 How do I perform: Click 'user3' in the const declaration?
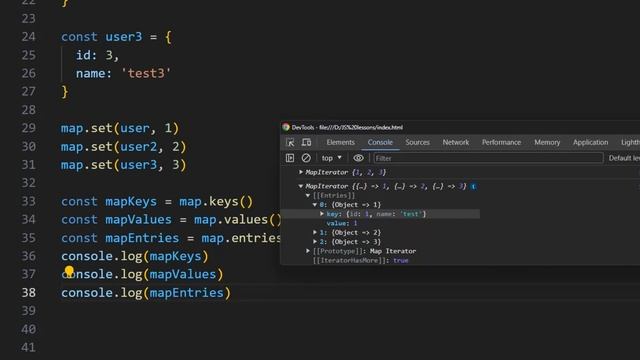click(x=124, y=37)
